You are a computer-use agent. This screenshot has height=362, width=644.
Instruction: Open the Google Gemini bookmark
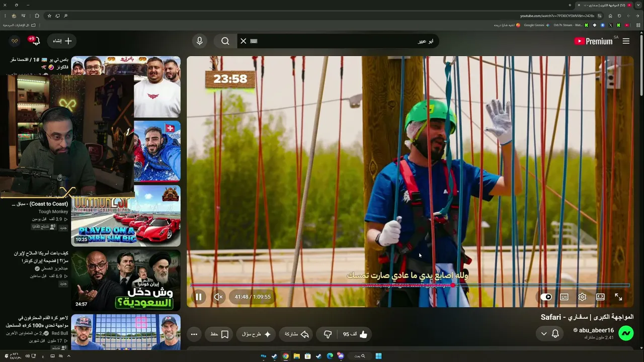tap(537, 25)
